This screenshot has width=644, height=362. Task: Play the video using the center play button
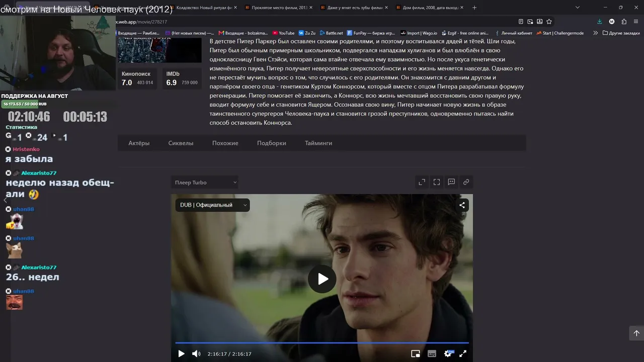click(x=322, y=279)
